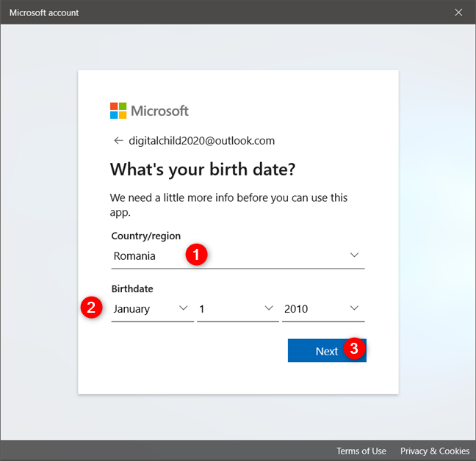The height and width of the screenshot is (461, 476).
Task: Click the back arrow beside the email
Action: 118,140
